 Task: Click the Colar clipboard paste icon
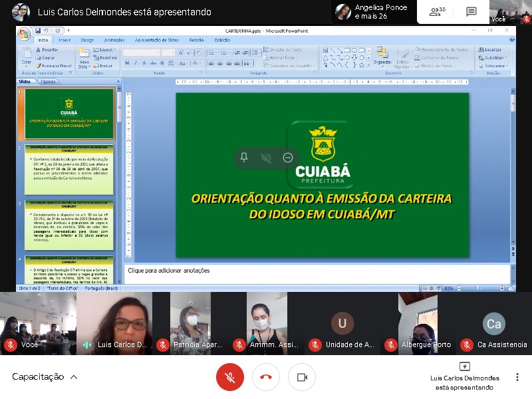[27, 56]
